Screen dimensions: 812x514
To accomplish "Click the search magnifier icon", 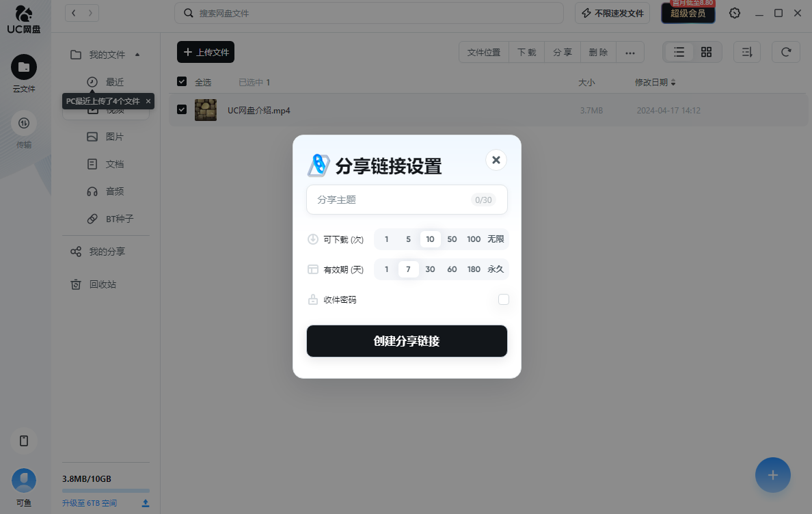I will point(189,13).
